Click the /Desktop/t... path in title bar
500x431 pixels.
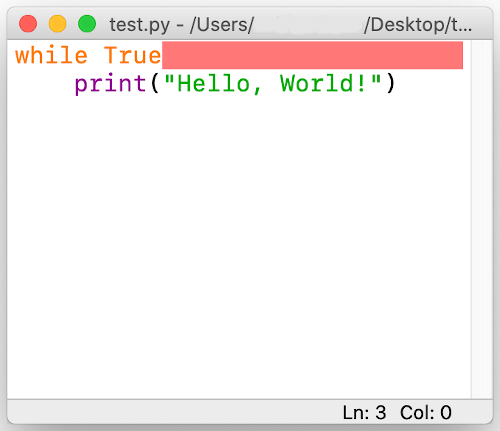pyautogui.click(x=418, y=25)
